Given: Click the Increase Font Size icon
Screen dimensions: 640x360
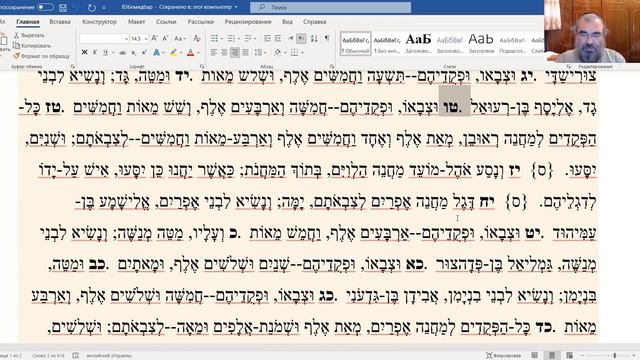Looking at the screenshot, I should (x=154, y=38).
